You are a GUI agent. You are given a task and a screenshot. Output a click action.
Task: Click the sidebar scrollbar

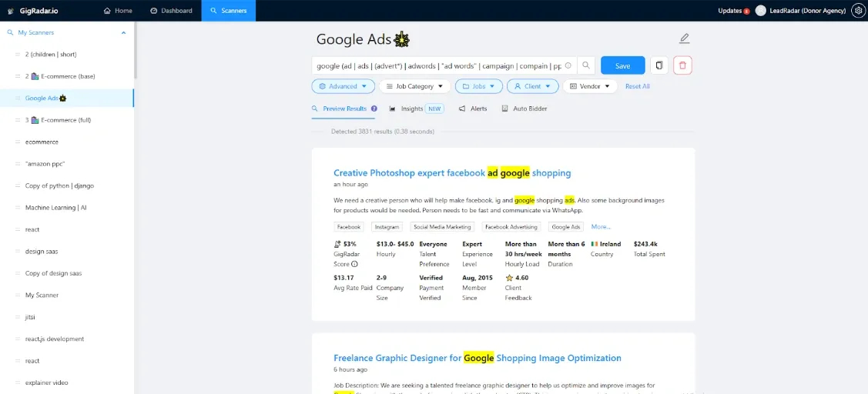pyautogui.click(x=136, y=50)
